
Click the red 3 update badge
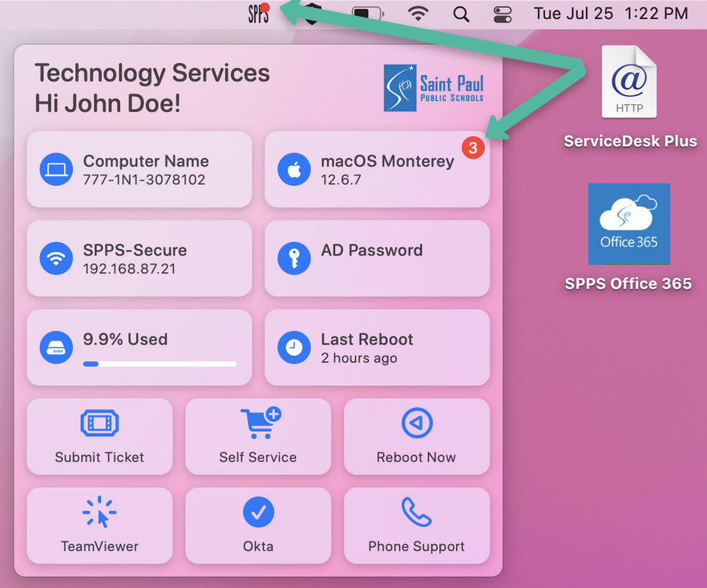tap(473, 147)
